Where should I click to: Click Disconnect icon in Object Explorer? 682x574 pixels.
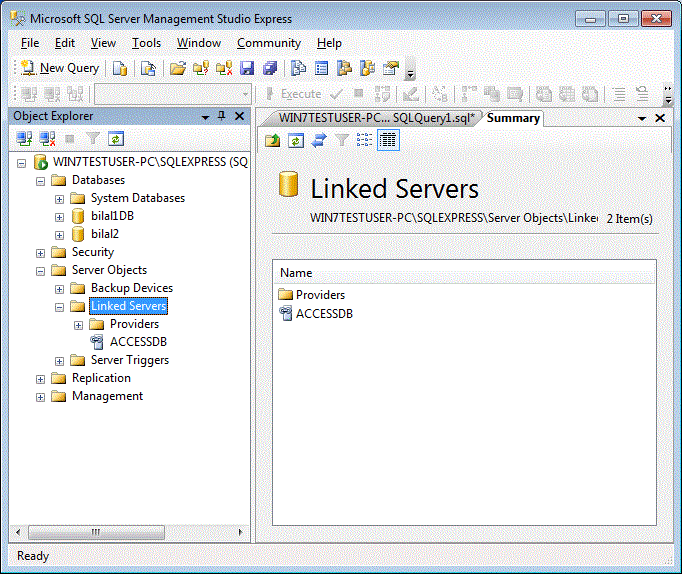pos(47,139)
